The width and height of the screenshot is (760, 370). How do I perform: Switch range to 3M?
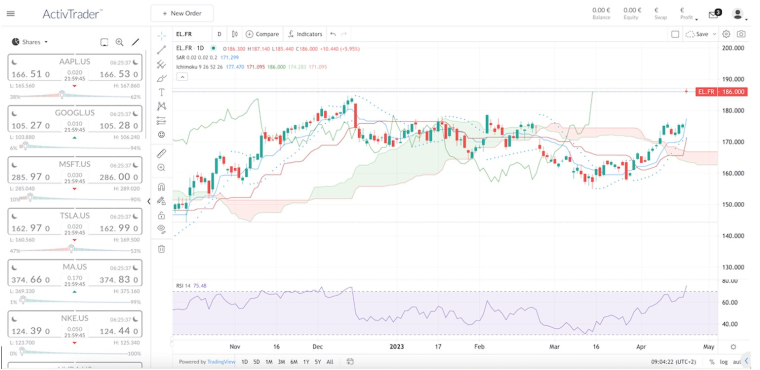pos(281,362)
